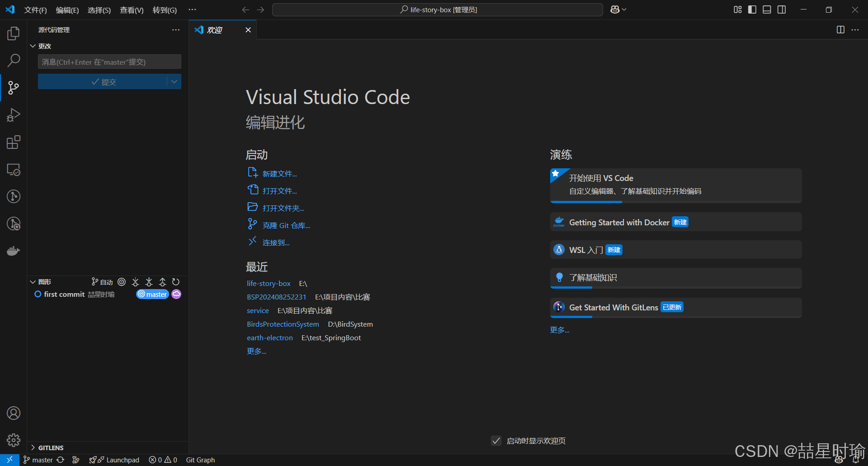The image size is (868, 466).
Task: Open Remote Explorer view icon
Action: coord(14,170)
